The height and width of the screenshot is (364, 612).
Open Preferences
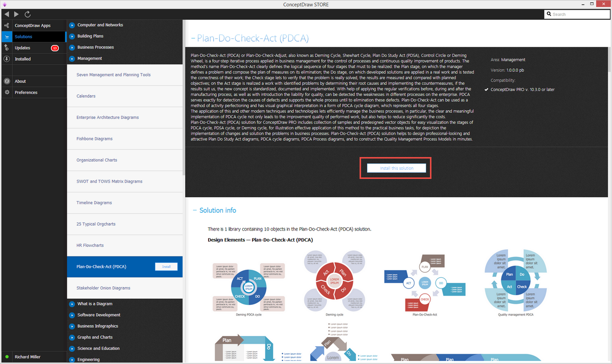pyautogui.click(x=26, y=93)
